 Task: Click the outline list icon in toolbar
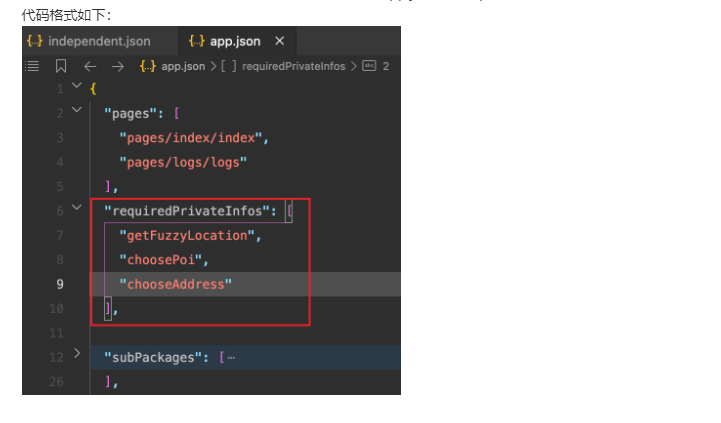click(32, 66)
